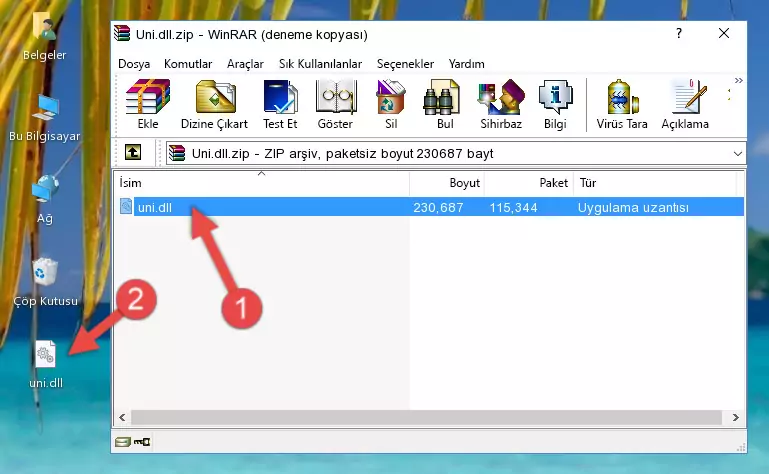The width and height of the screenshot is (769, 474).
Task: Click the horizontal scrollbar right arrow
Action: 735,418
